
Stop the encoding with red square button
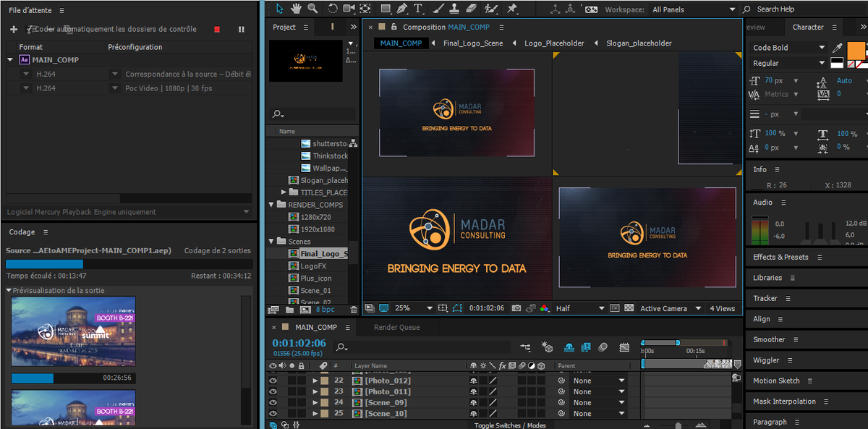(x=216, y=29)
